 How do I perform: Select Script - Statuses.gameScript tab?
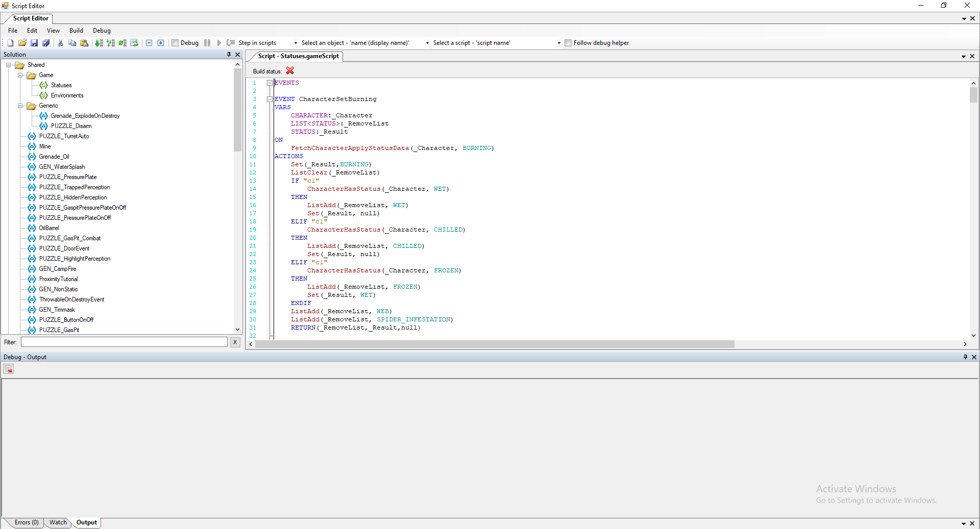click(298, 56)
